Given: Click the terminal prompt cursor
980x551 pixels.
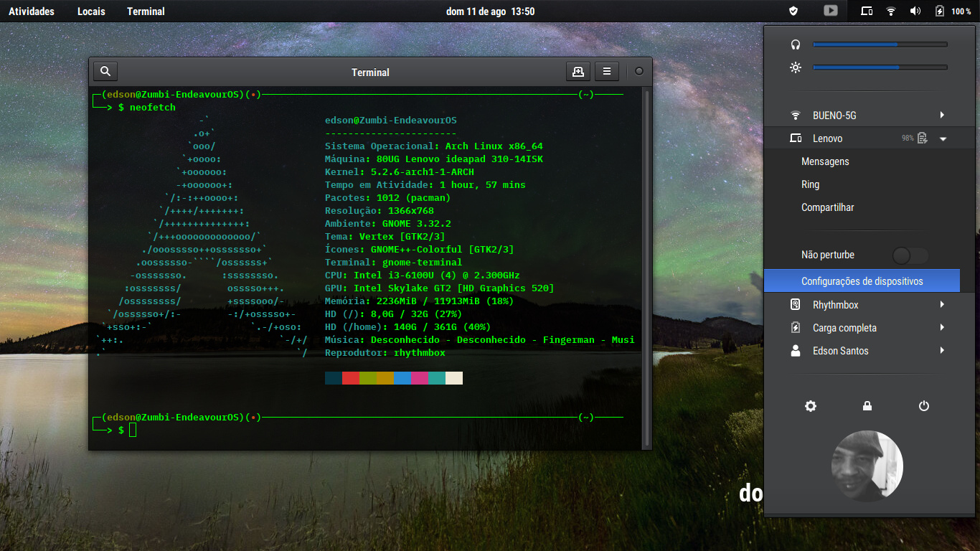Looking at the screenshot, I should click(133, 430).
